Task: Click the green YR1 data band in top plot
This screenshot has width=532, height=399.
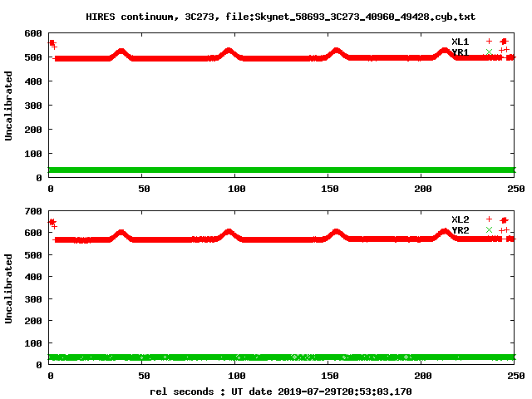Action: click(281, 170)
